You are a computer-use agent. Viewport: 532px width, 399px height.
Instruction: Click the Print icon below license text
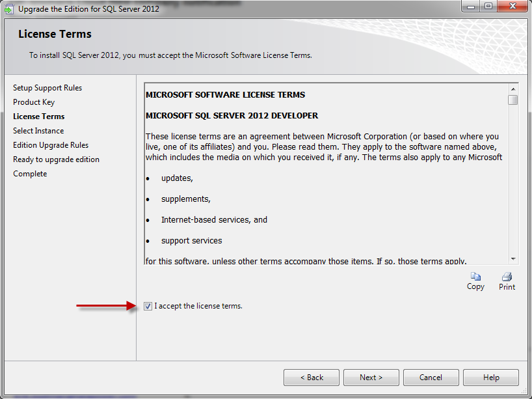507,277
